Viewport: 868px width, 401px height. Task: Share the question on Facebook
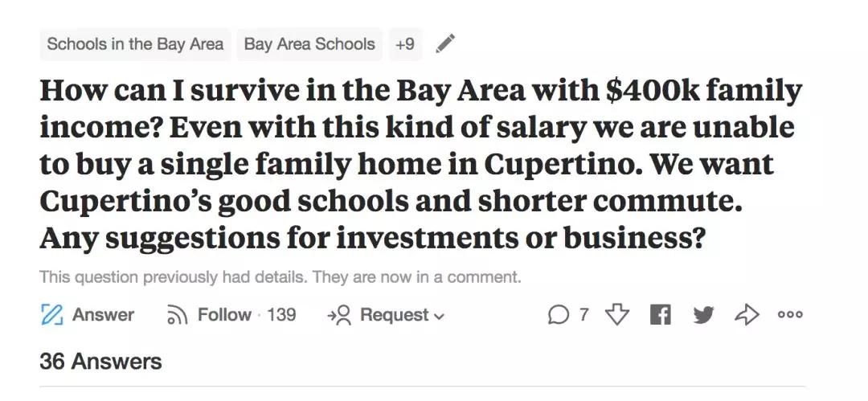point(660,315)
